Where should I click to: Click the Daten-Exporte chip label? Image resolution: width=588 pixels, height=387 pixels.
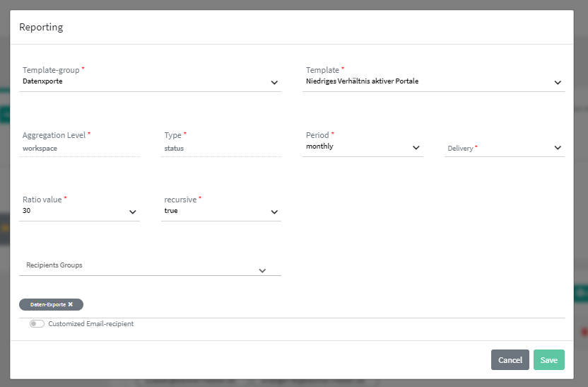(x=47, y=304)
